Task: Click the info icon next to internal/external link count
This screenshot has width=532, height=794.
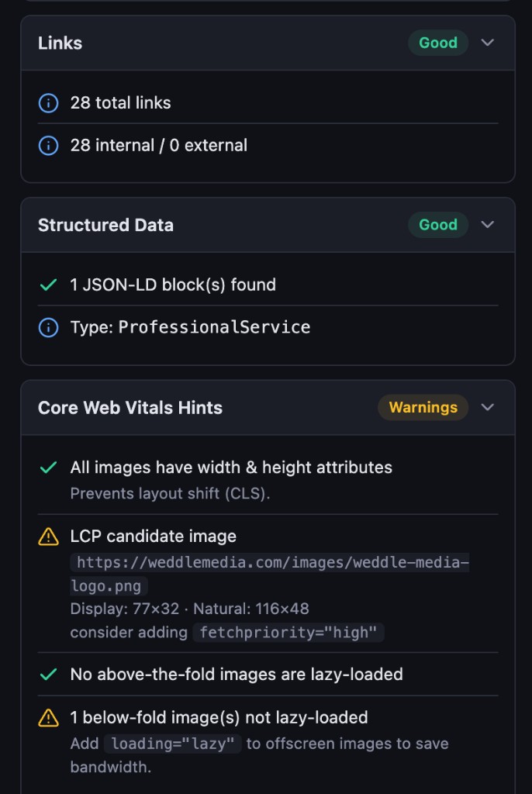Action: tap(47, 145)
